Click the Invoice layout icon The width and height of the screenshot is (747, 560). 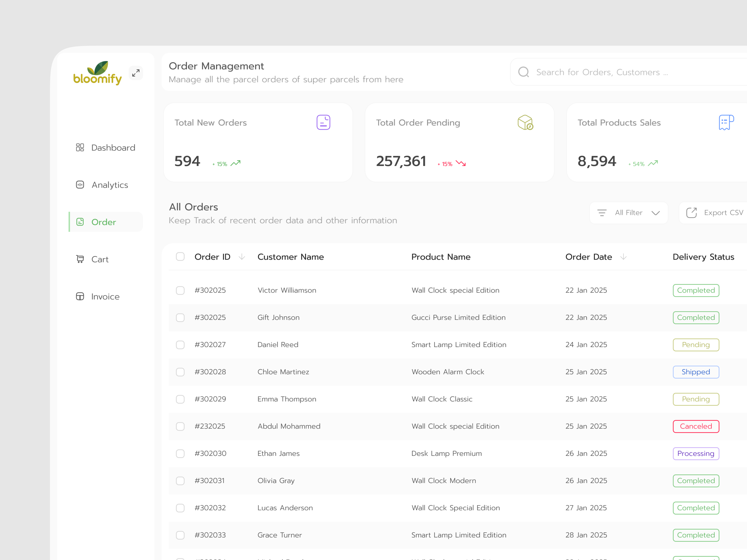coord(80,296)
